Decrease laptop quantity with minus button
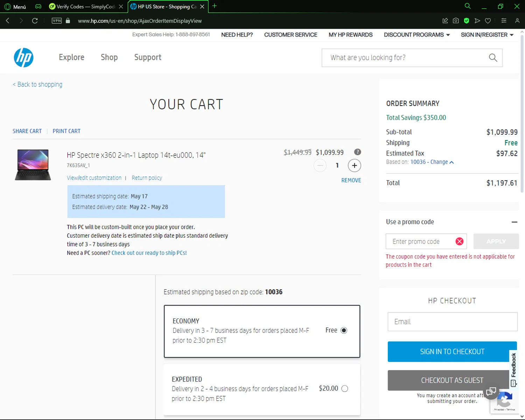The width and height of the screenshot is (525, 420). click(320, 166)
